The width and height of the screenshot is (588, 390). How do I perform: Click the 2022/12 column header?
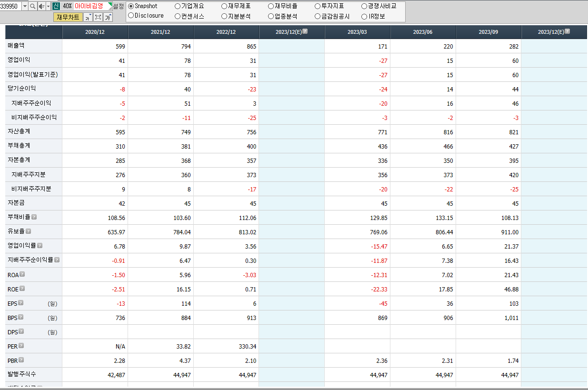tap(226, 32)
